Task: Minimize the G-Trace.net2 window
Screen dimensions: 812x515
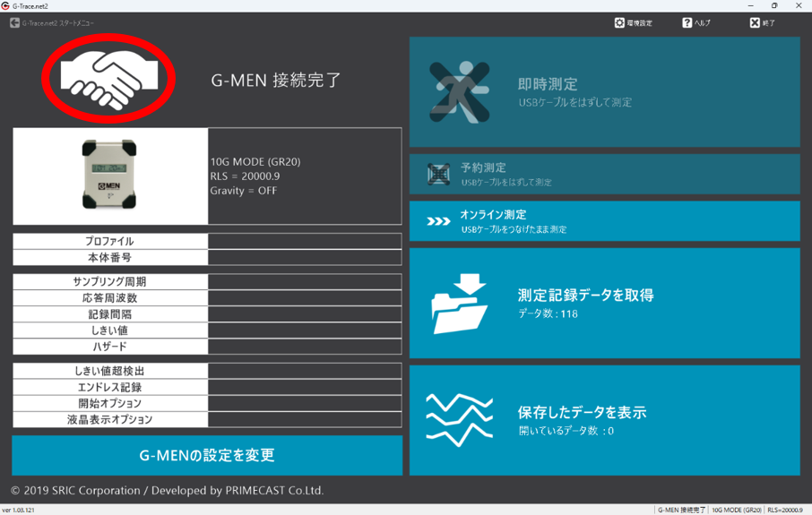Action: (x=750, y=5)
